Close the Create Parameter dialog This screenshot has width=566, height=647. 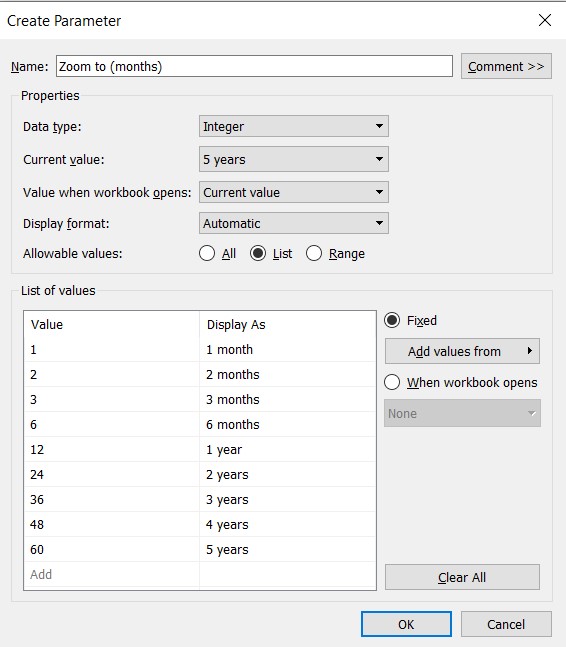[545, 20]
